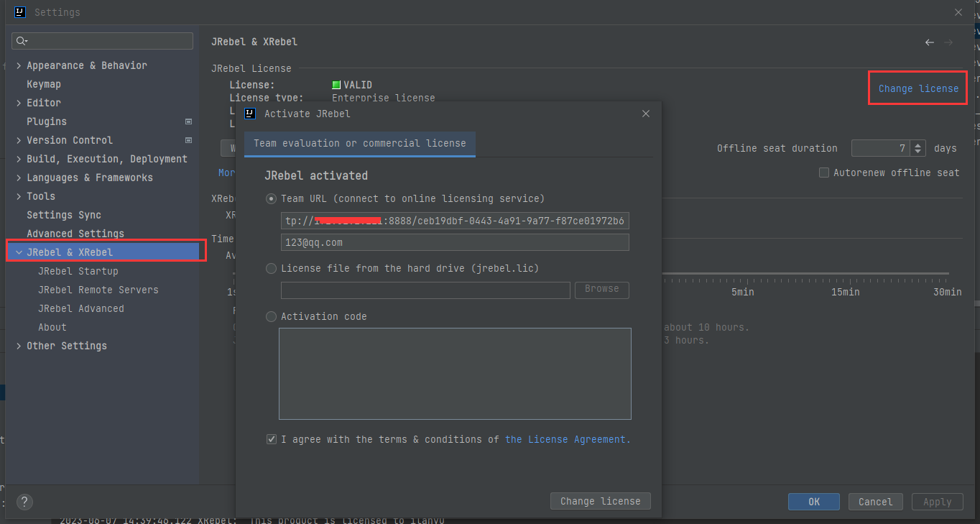
Task: Click the 5min label on time slider
Action: (743, 292)
